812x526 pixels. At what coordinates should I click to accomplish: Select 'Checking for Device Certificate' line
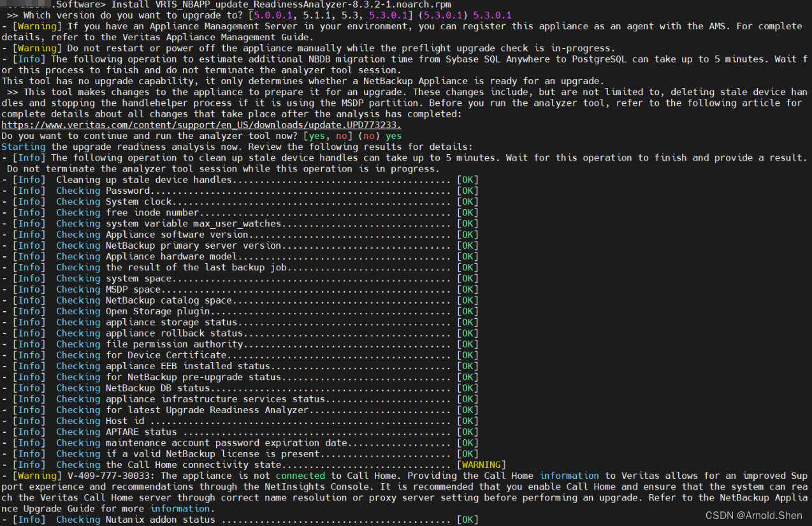[240, 355]
